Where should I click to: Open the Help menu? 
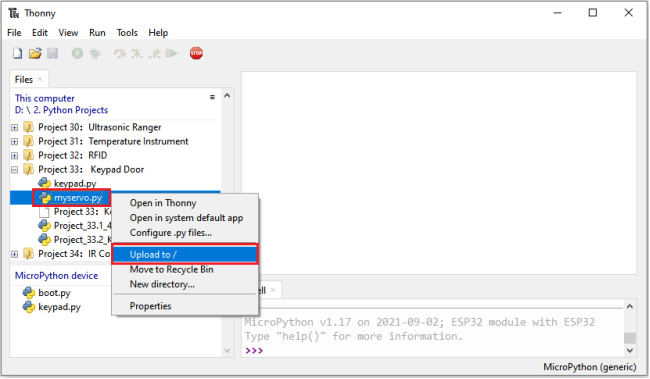pos(158,33)
